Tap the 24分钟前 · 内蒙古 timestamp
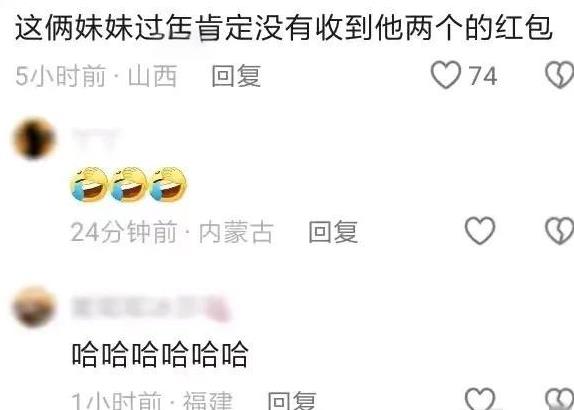Screen dimensions: 574x410 coord(172,232)
